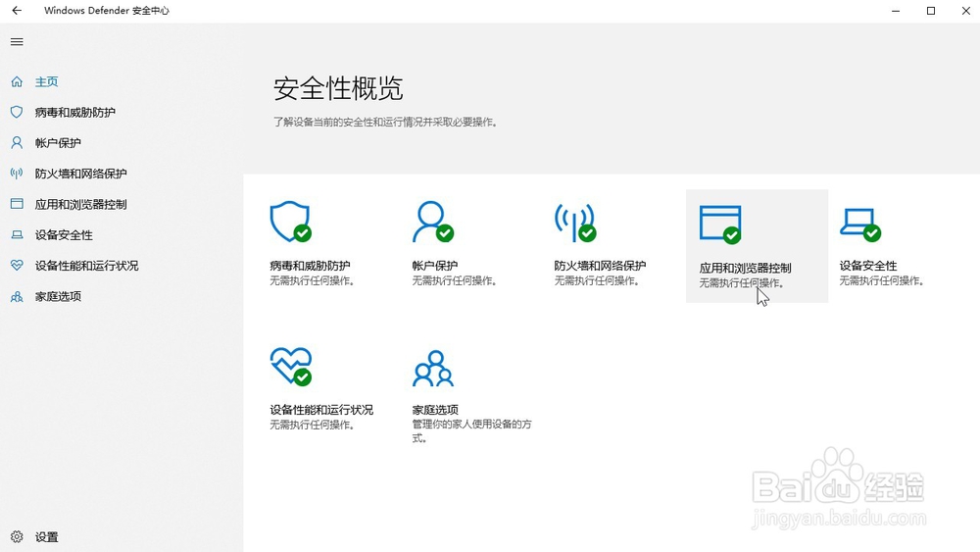Viewport: 980px width, 552px height.
Task: Click status text under 设备安全性 tile
Action: [881, 281]
